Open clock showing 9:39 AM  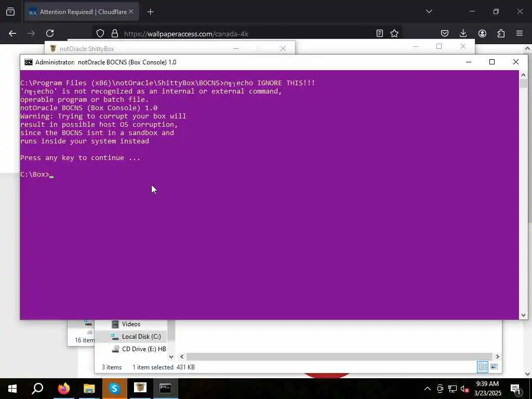click(487, 389)
